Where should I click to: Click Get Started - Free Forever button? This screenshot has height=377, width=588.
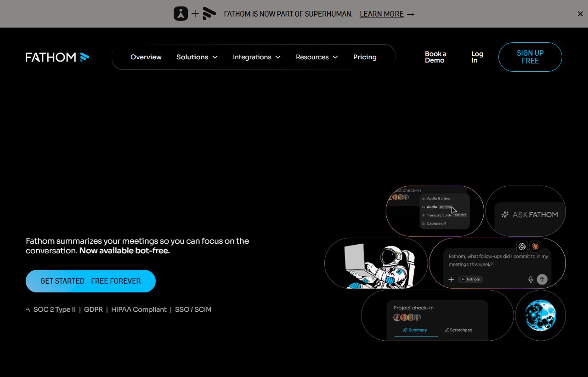(x=90, y=281)
